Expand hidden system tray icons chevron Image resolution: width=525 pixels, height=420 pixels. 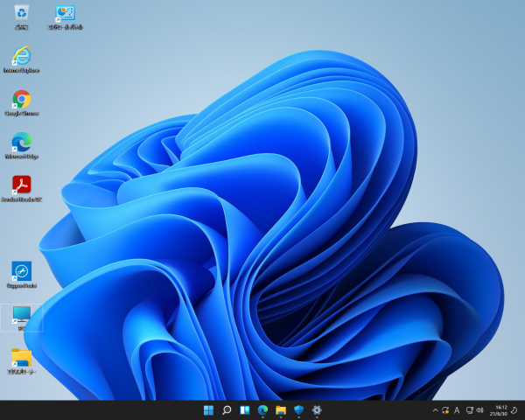tap(435, 410)
